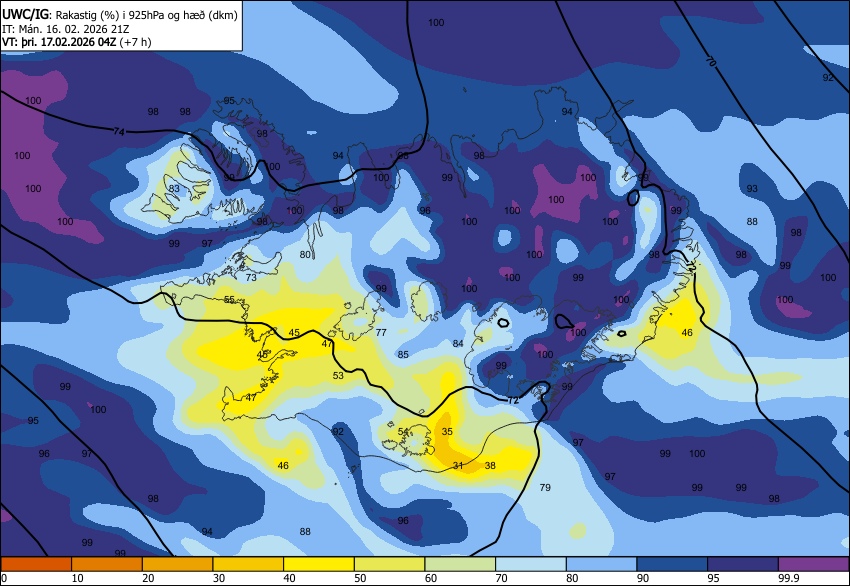Click the '74' height contour label

point(119,131)
